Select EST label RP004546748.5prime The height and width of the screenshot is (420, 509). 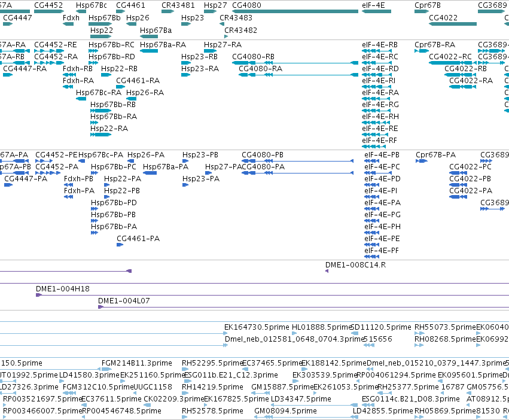122,411
